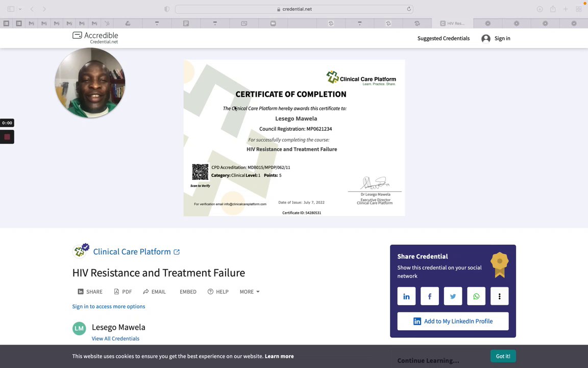The width and height of the screenshot is (588, 368).
Task: Click the SHARE option under course title
Action: coord(90,292)
